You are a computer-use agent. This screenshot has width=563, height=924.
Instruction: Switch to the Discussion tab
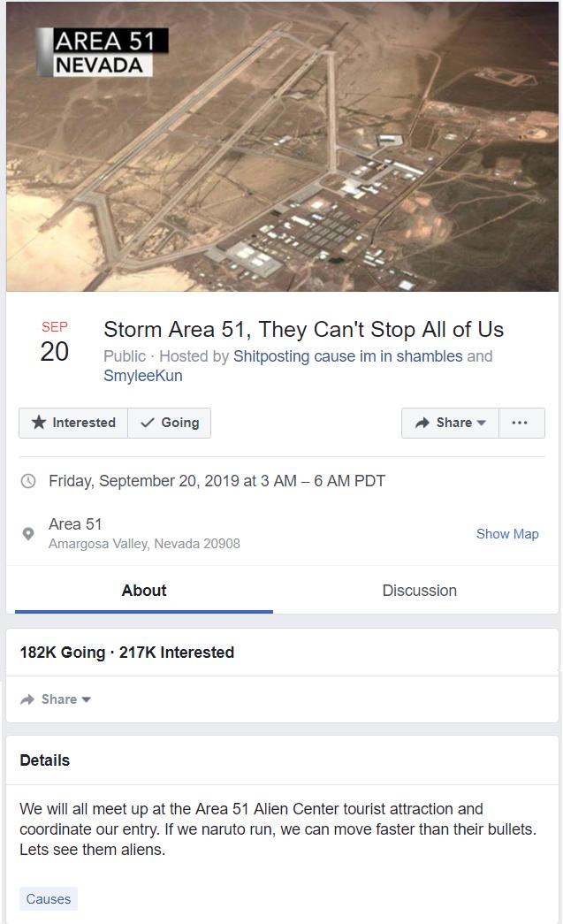click(419, 591)
